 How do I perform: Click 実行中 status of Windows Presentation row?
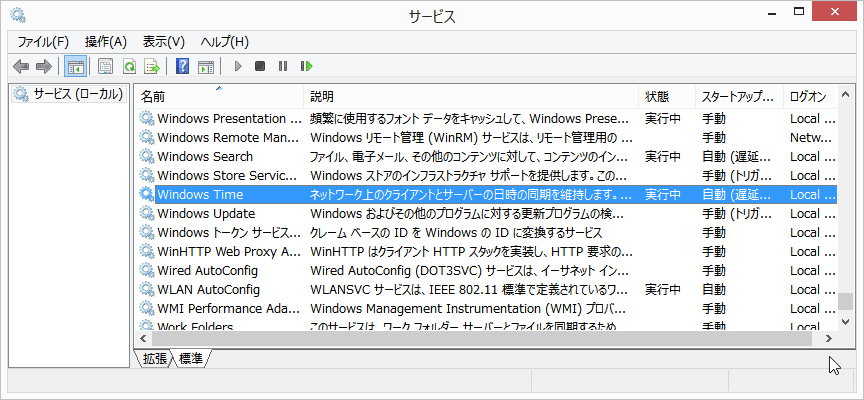[x=663, y=118]
